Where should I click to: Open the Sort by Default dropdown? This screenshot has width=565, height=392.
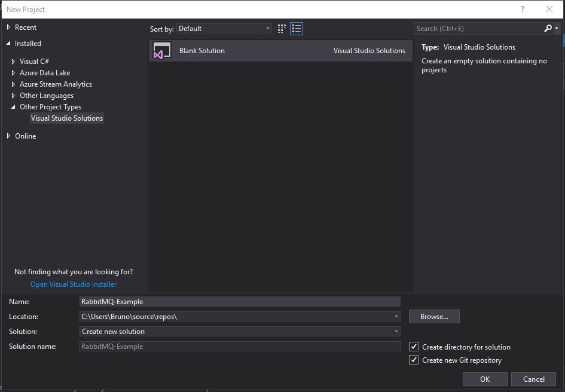[x=224, y=29]
